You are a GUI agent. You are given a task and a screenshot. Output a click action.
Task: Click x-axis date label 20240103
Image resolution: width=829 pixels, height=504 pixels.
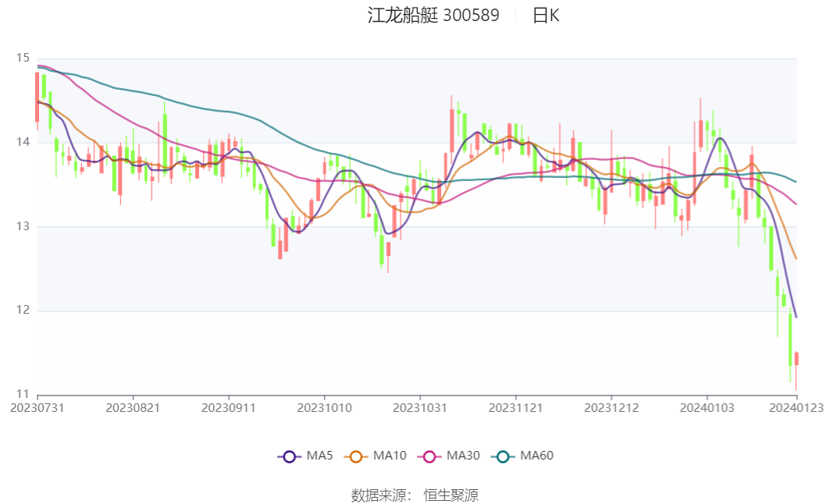pyautogui.click(x=707, y=408)
